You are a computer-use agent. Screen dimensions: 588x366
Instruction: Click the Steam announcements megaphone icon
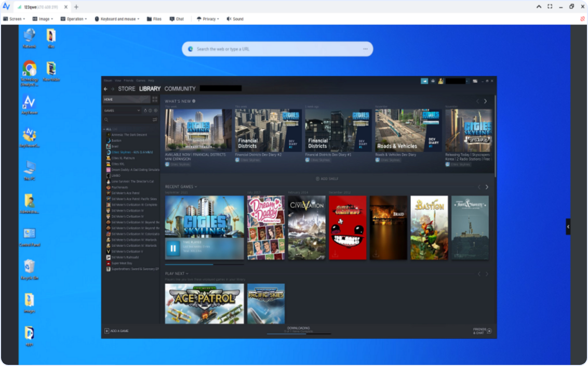pos(424,81)
